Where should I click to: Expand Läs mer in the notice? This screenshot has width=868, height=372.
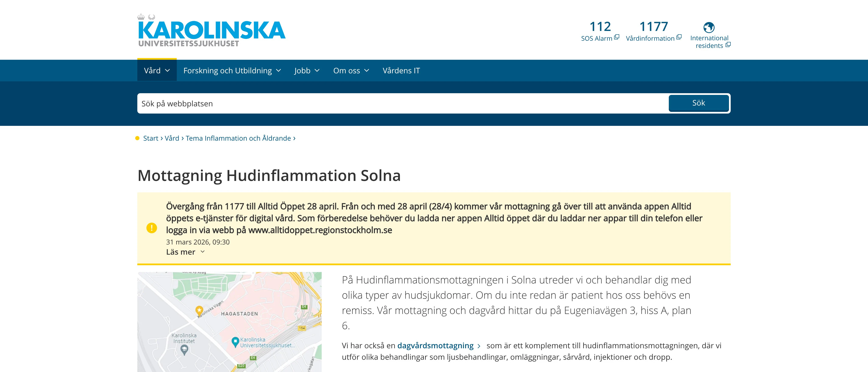coord(185,252)
